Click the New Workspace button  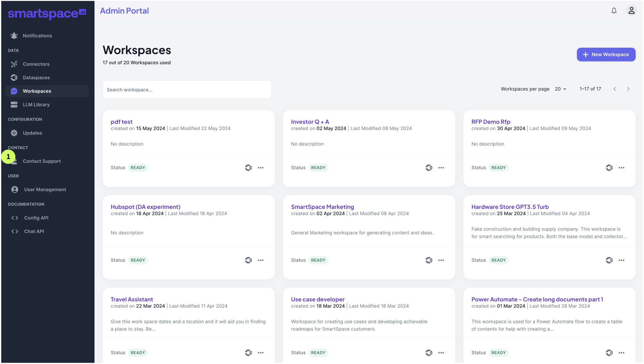pos(606,54)
